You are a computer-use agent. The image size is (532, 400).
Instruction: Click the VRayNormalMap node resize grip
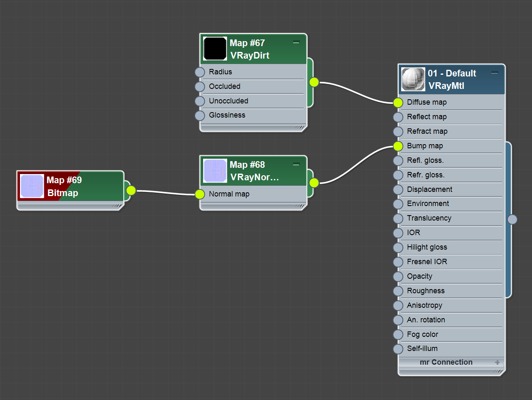pyautogui.click(x=301, y=206)
